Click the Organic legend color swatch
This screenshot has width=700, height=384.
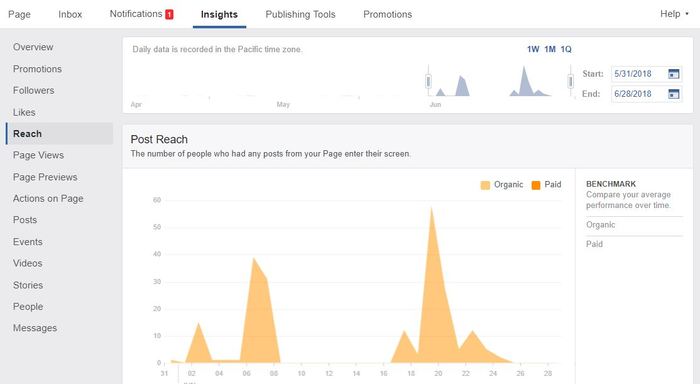click(x=485, y=185)
